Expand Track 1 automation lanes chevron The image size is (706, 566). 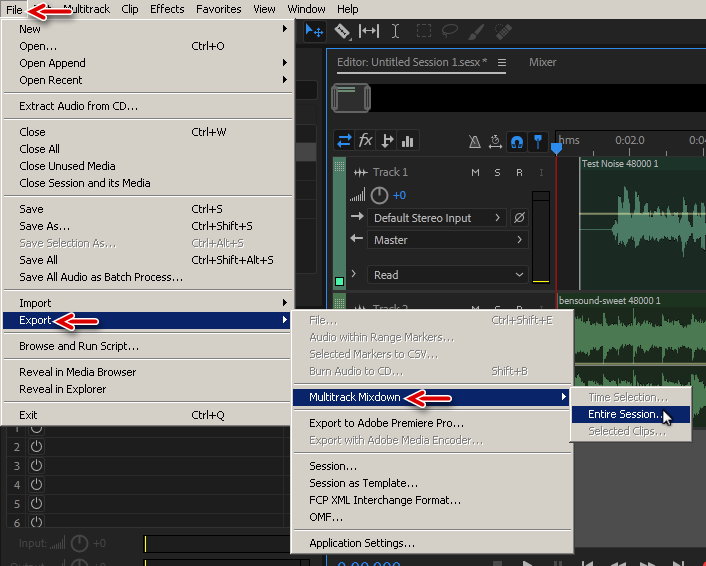[x=354, y=273]
